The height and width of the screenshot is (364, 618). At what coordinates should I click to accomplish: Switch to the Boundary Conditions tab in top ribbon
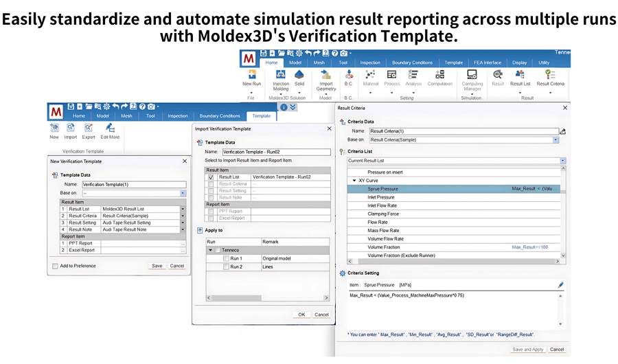coord(412,62)
